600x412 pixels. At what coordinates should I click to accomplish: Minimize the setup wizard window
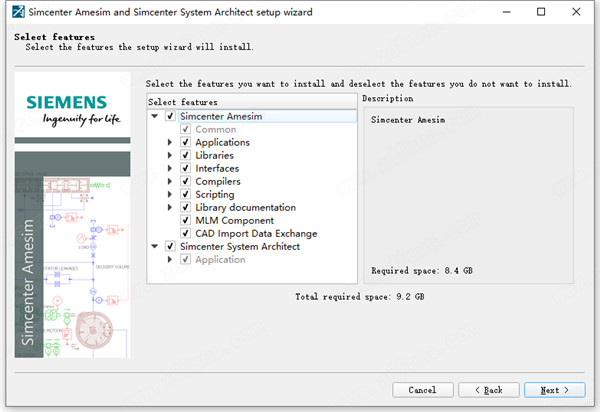click(507, 12)
